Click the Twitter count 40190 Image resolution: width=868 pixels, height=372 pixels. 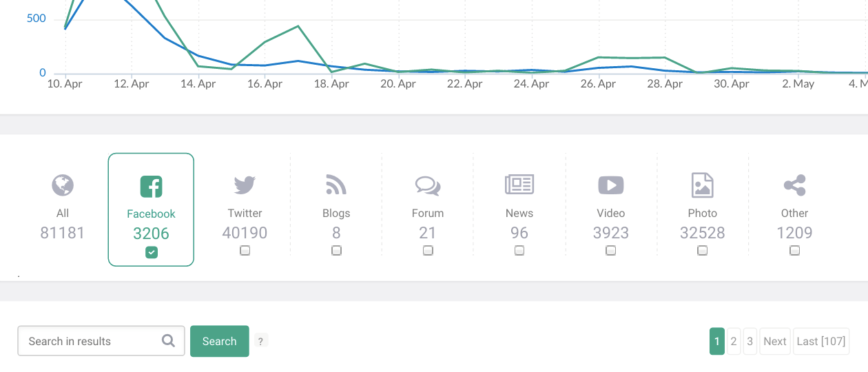click(245, 233)
